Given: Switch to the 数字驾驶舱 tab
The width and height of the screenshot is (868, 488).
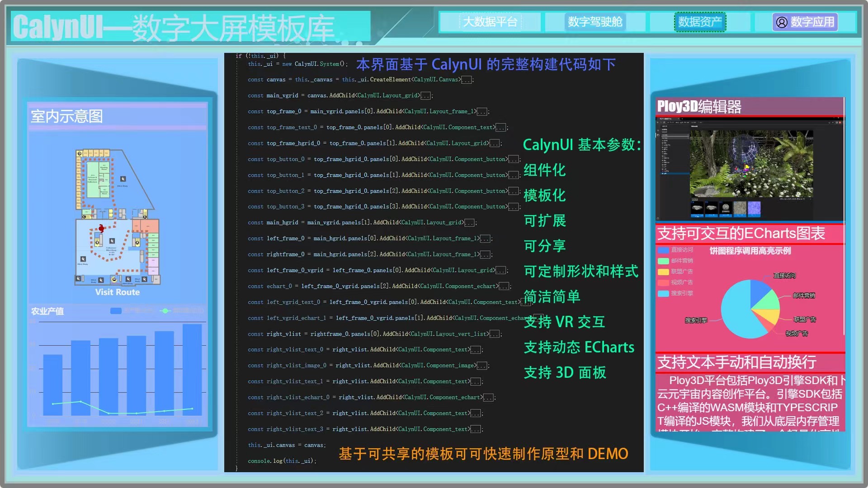Looking at the screenshot, I should [595, 22].
